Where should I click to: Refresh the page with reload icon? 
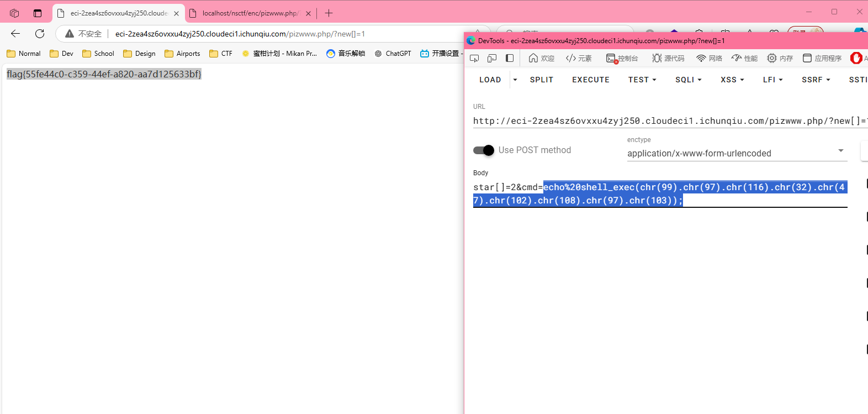tap(40, 34)
